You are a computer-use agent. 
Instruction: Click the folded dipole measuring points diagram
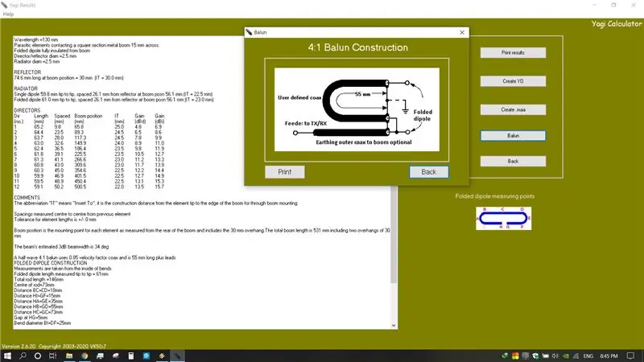[504, 218]
